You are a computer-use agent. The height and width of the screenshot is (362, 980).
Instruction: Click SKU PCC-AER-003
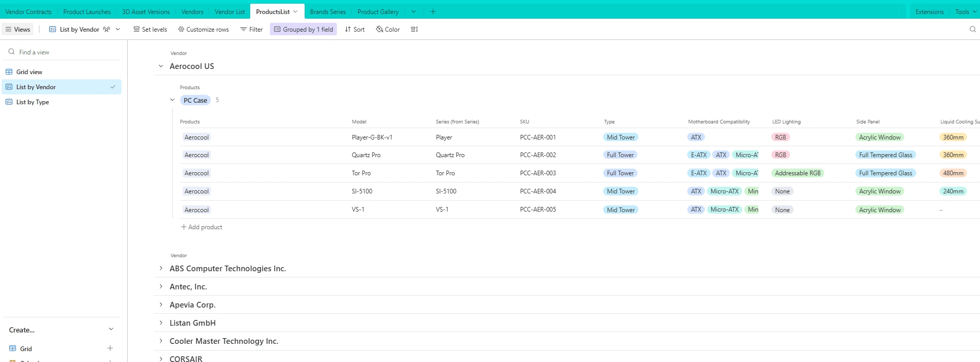(538, 173)
